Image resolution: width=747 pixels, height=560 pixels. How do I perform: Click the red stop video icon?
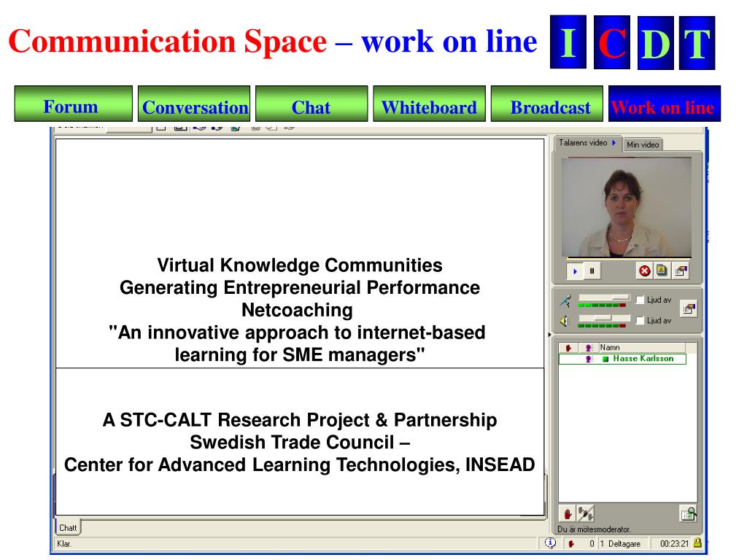point(645,271)
